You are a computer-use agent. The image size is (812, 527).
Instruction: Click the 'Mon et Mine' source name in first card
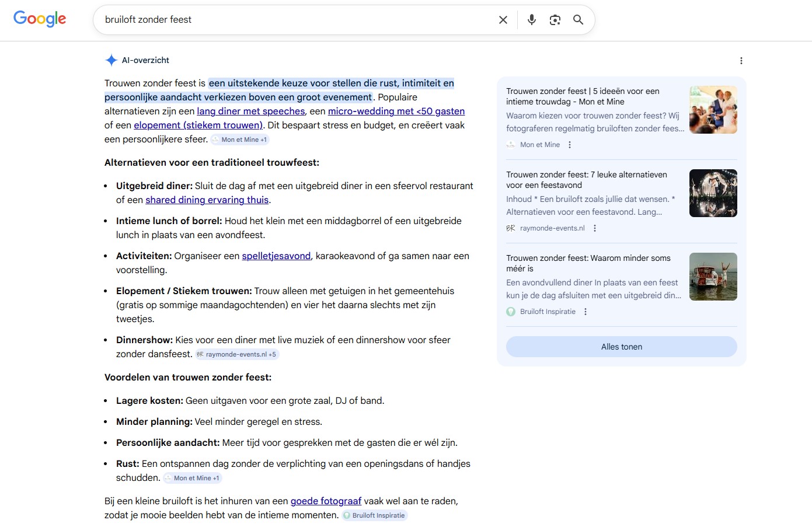click(x=540, y=145)
